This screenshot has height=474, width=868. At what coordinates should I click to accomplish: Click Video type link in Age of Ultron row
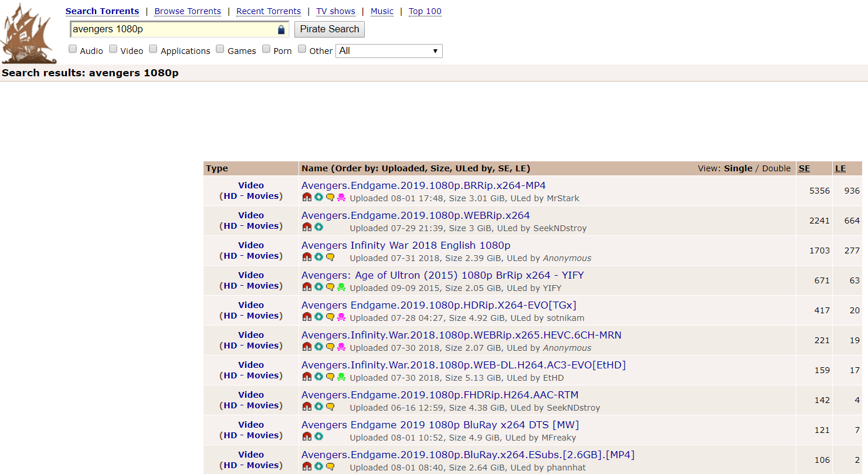coord(251,275)
